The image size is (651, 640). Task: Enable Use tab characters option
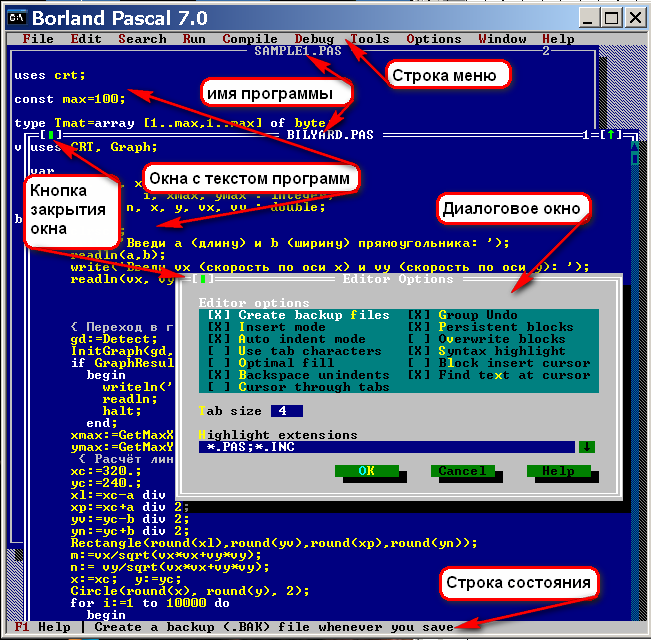point(294,351)
